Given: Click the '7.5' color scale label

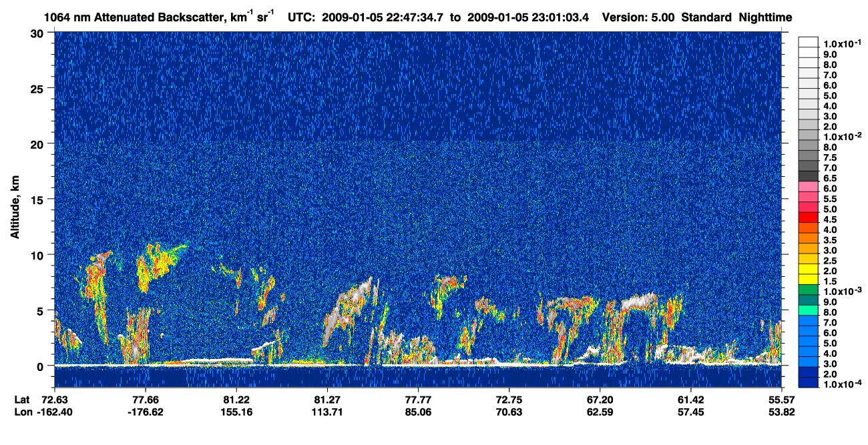Looking at the screenshot, I should tap(830, 157).
